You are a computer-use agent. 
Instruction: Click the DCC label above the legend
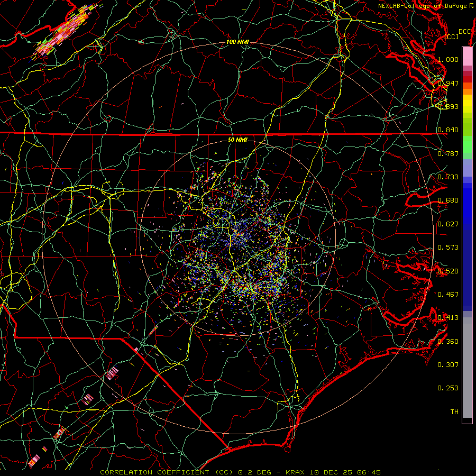click(464, 32)
